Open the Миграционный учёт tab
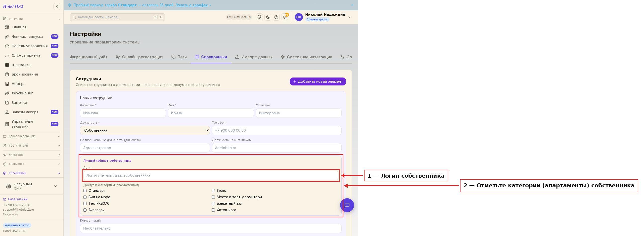Image resolution: width=644 pixels, height=236 pixels. click(x=89, y=57)
